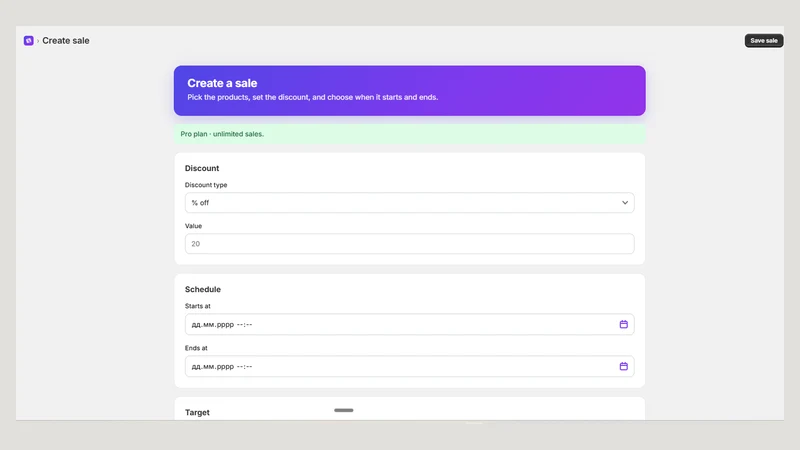Screen dimensions: 800x450
Task: Open the Ends at calendar picker icon
Action: pos(623,366)
